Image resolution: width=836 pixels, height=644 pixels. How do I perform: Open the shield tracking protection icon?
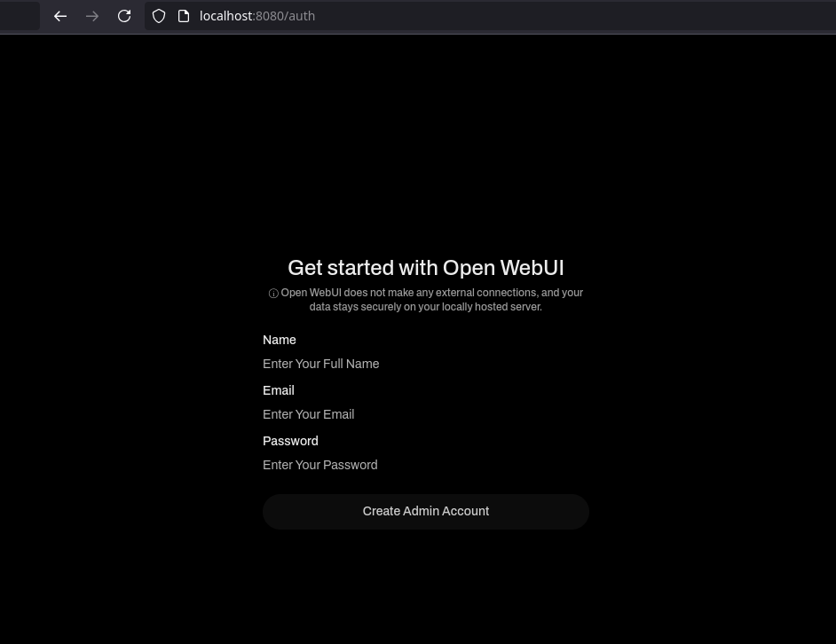click(x=159, y=16)
